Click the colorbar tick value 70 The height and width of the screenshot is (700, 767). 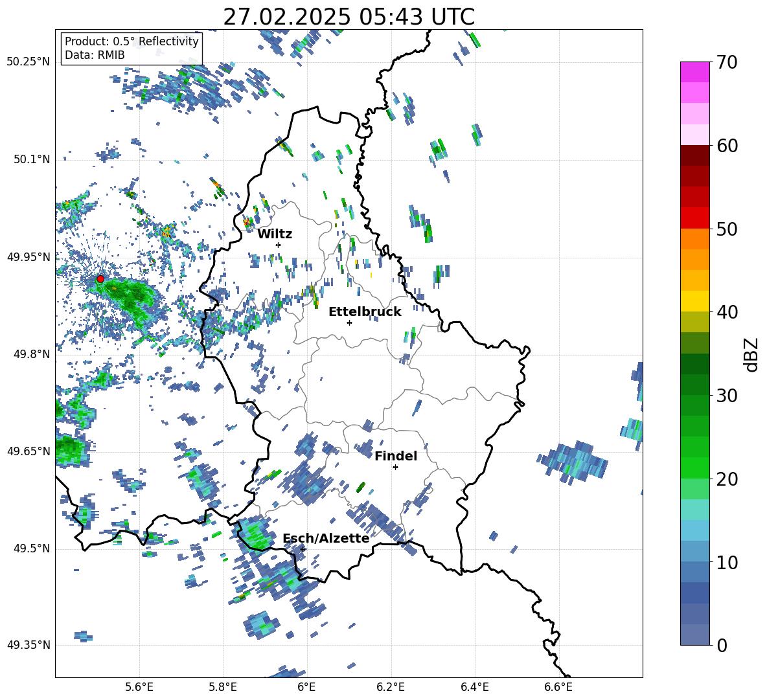tap(727, 62)
